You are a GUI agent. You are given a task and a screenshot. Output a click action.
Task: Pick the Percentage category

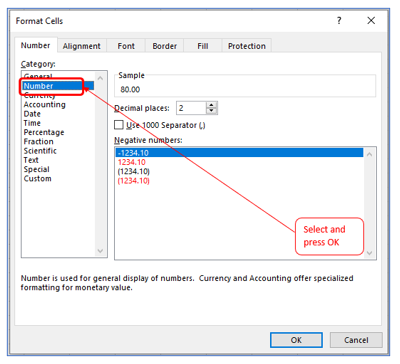click(x=44, y=132)
